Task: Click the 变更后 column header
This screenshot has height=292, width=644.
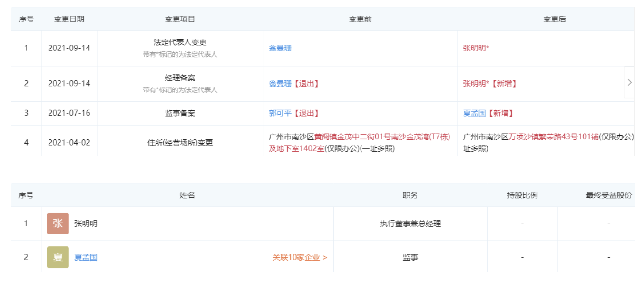Action: click(x=555, y=19)
